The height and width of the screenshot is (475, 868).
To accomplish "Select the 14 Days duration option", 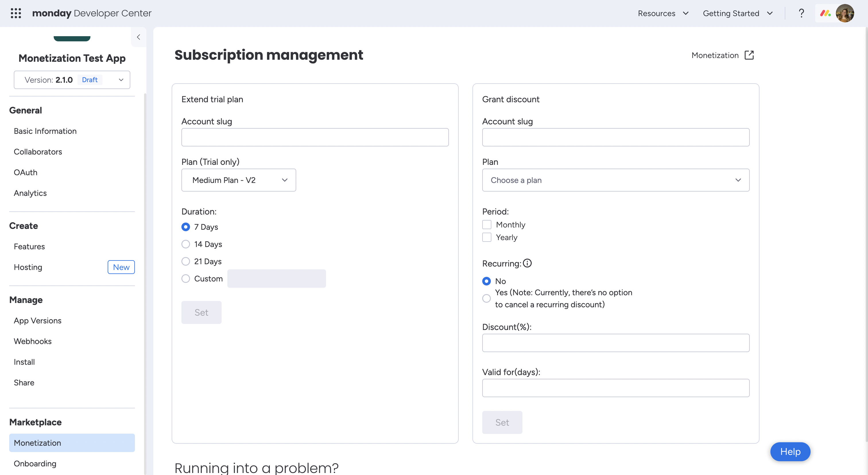I will 186,244.
